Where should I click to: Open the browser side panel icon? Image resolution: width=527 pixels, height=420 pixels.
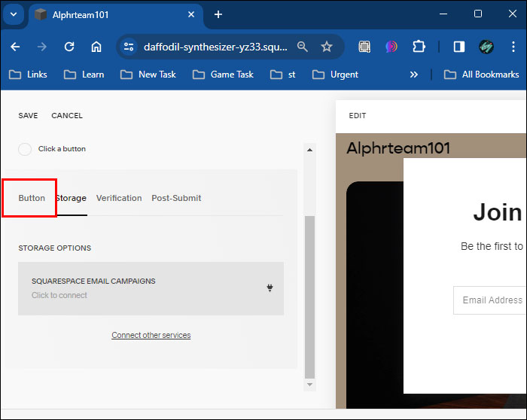tap(458, 47)
